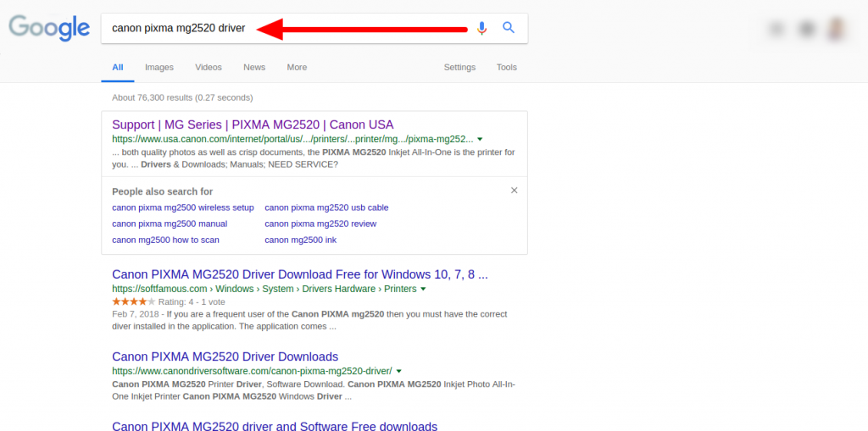Search for canon pixma mg2500 wireless setup
Image resolution: width=868 pixels, height=431 pixels.
[183, 207]
